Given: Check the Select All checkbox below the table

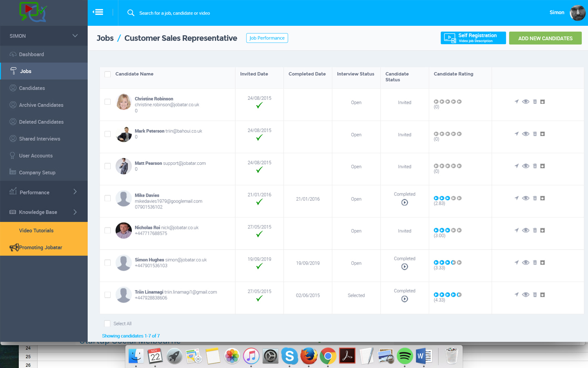Looking at the screenshot, I should click(x=107, y=323).
